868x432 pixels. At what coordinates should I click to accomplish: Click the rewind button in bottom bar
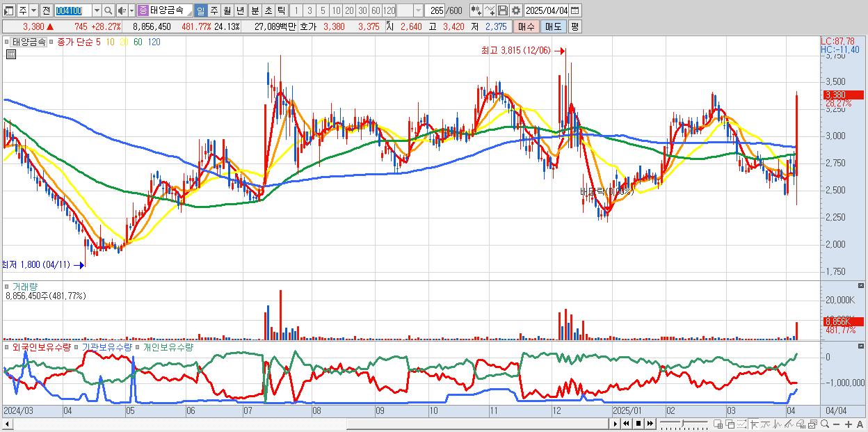626,423
